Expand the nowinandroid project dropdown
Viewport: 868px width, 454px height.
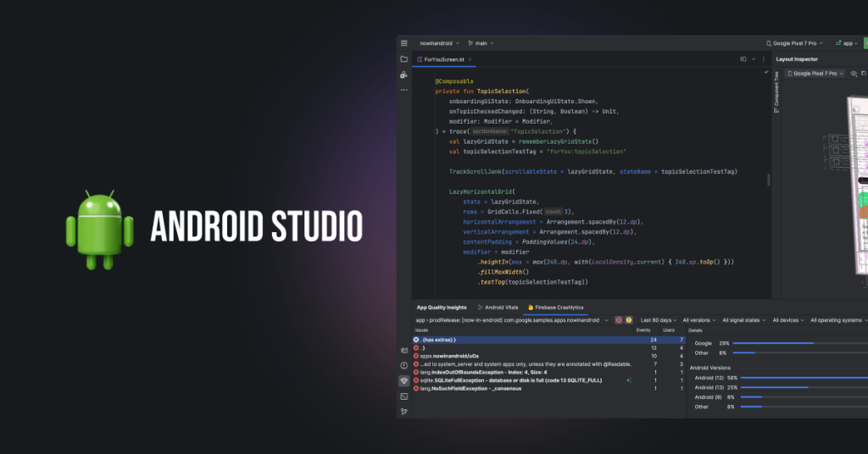tap(439, 43)
